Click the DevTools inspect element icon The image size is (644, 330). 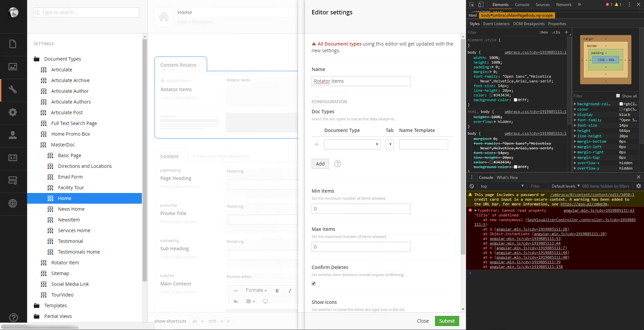(x=472, y=5)
